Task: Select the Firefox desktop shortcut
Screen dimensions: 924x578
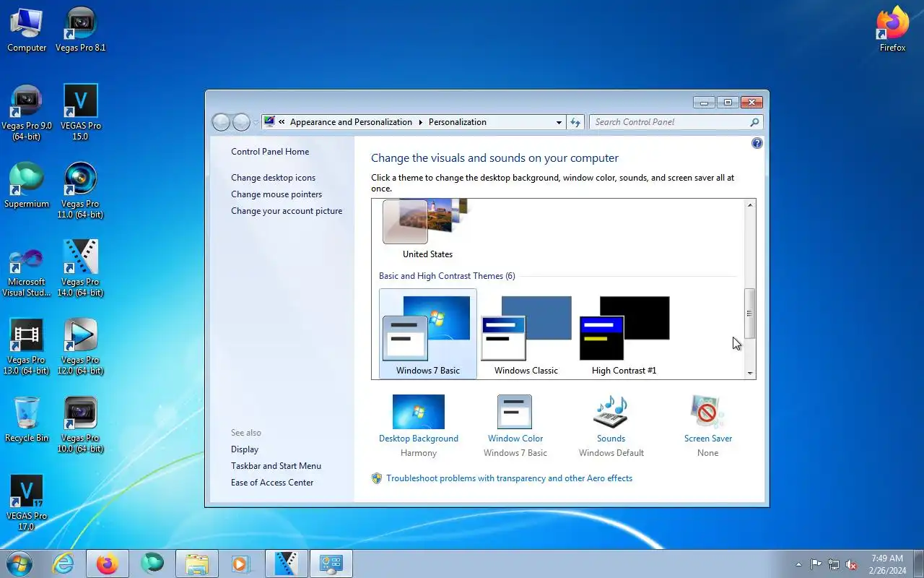Action: (893, 30)
